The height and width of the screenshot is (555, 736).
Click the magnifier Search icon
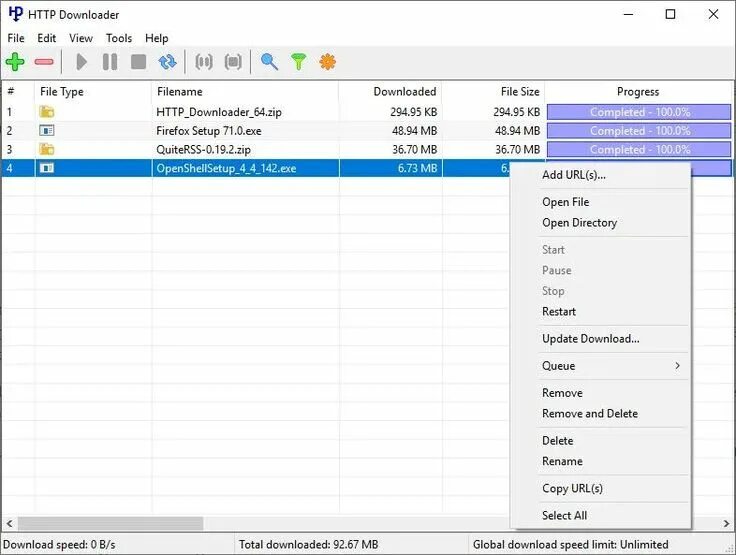click(269, 62)
